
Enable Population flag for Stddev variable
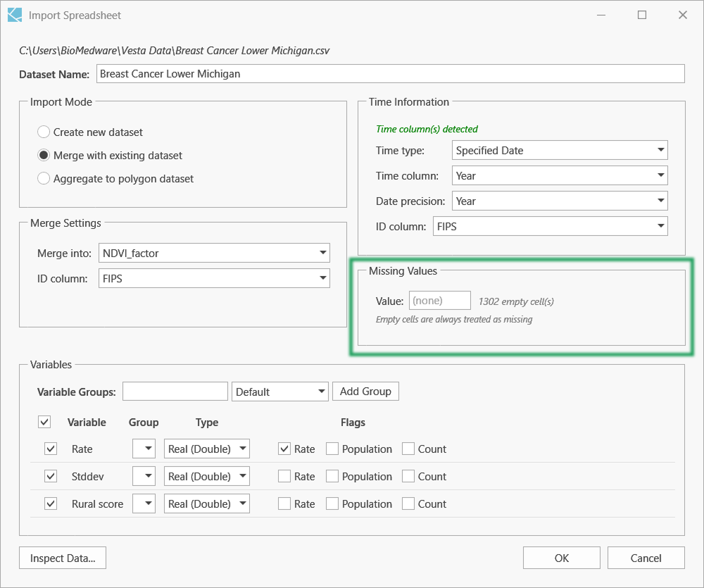click(x=332, y=476)
